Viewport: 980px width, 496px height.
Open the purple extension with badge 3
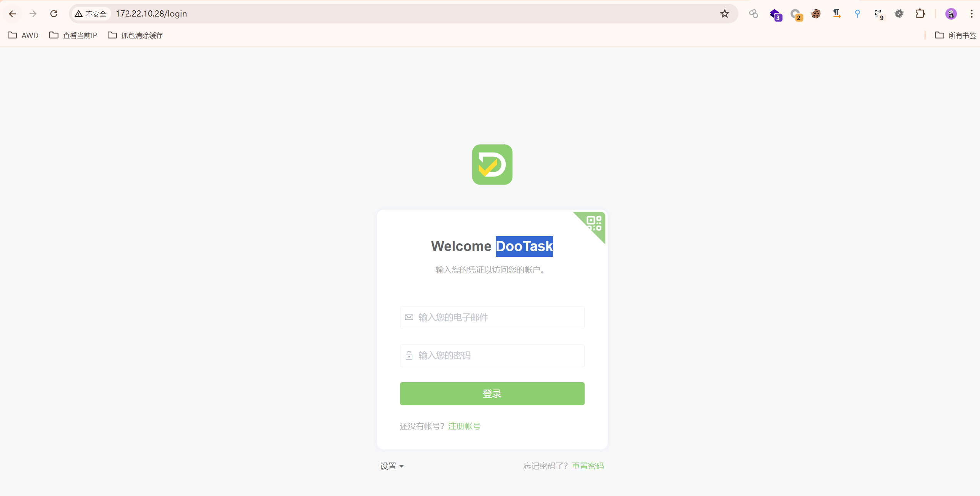coord(775,15)
